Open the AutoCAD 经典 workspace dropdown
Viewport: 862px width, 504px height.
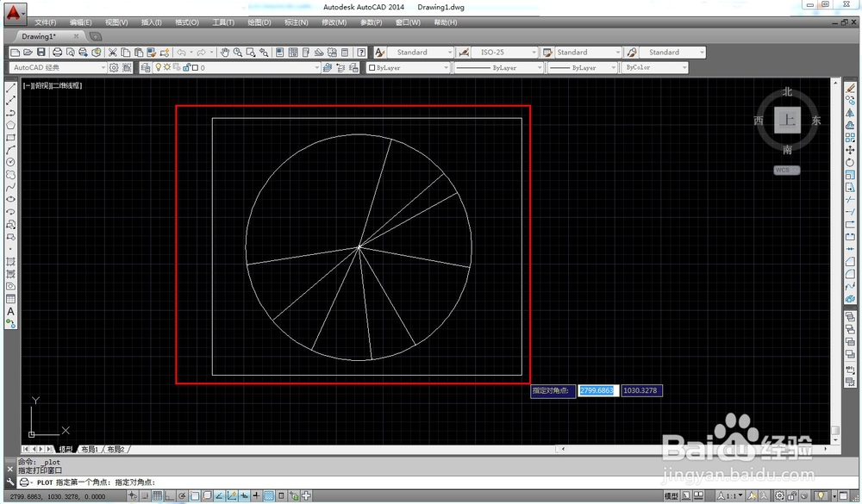pyautogui.click(x=58, y=67)
